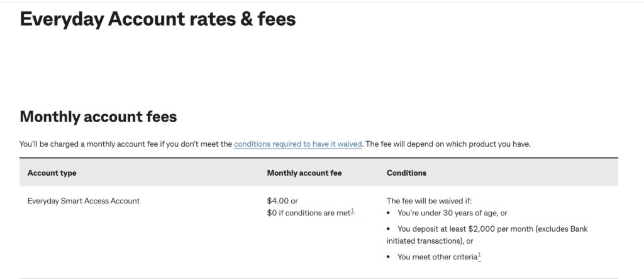Click the "$4.00 or" fee text

282,201
